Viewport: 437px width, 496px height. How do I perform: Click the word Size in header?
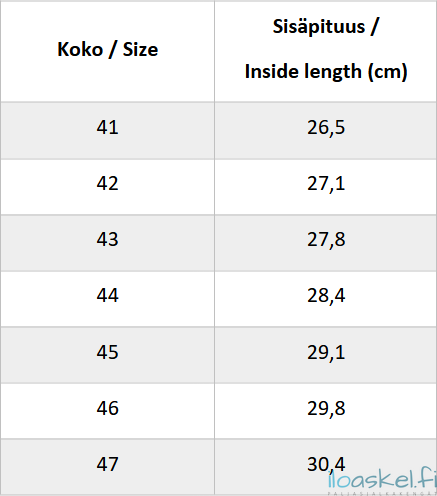click(x=140, y=50)
